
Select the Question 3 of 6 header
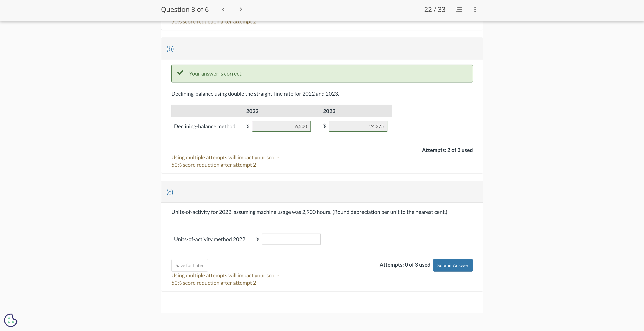[x=185, y=9]
